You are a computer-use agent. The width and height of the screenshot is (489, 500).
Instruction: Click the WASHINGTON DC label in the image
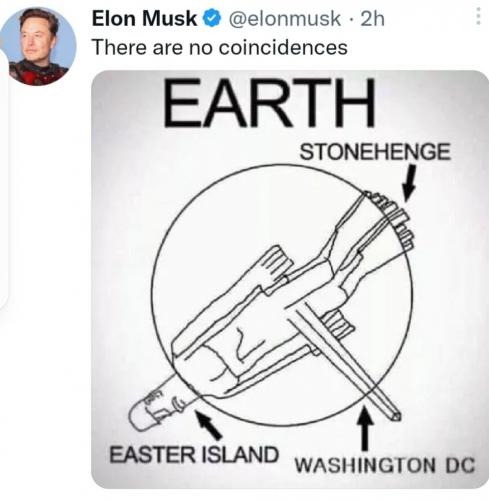pos(385,465)
